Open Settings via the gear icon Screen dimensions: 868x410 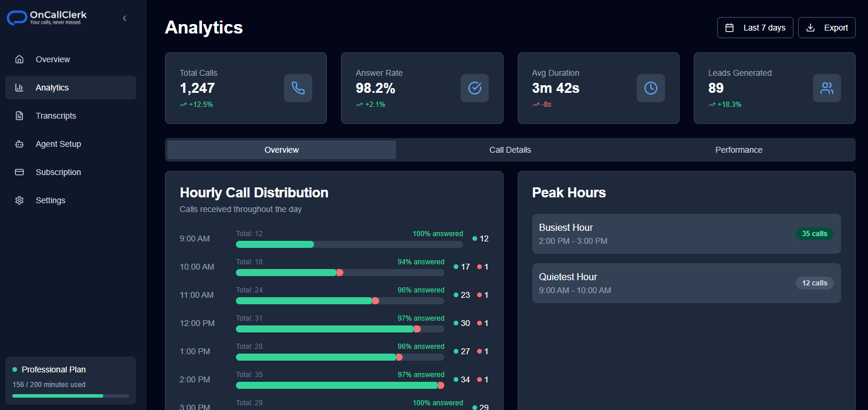point(19,200)
